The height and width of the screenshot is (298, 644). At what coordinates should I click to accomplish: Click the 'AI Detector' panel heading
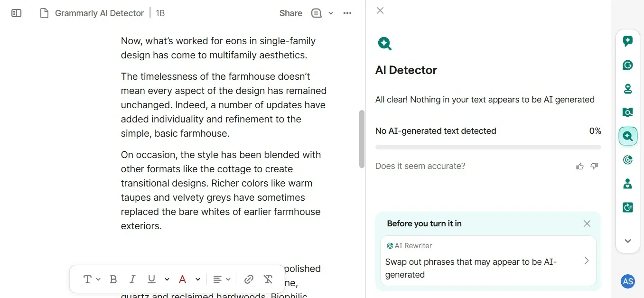[x=406, y=70]
